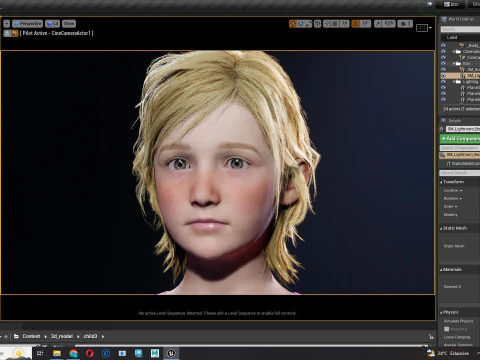Toggle visibility of the selected SM_Lig row
The image size is (480, 360).
point(443,76)
